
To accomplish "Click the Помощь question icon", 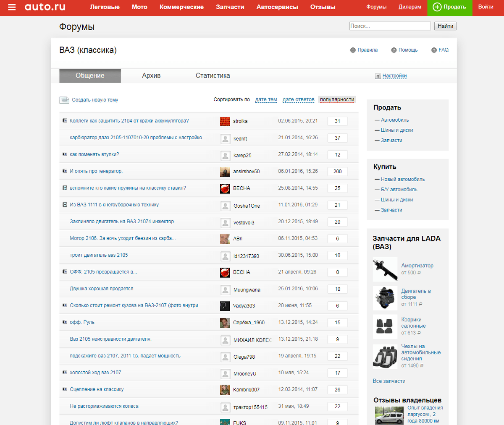I will click(394, 50).
